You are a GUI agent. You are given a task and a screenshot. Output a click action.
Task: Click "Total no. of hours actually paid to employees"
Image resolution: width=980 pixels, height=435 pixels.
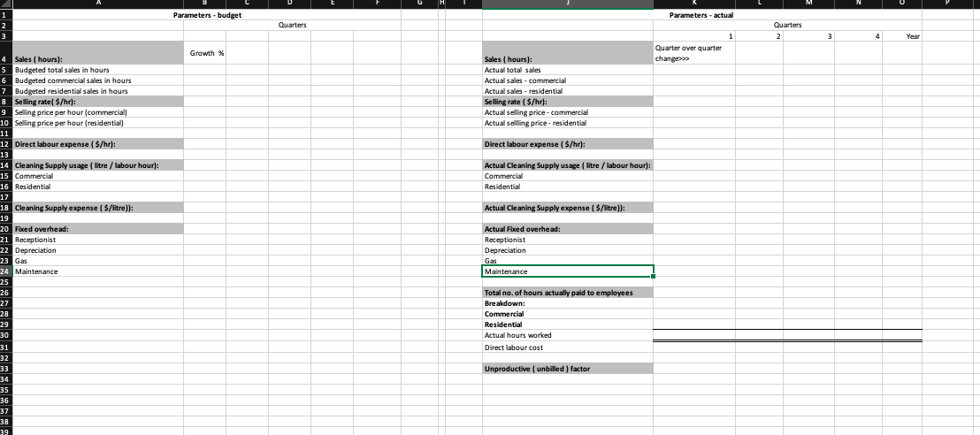click(x=568, y=293)
